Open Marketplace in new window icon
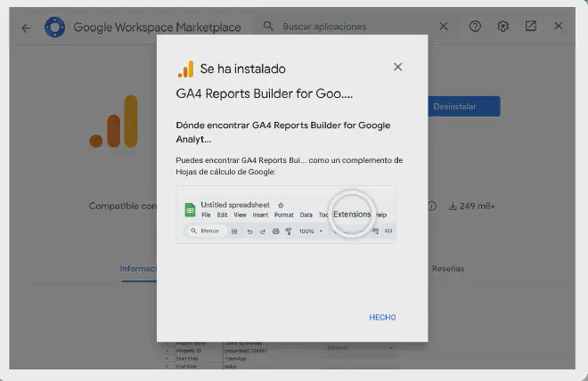The height and width of the screenshot is (381, 588). point(531,26)
